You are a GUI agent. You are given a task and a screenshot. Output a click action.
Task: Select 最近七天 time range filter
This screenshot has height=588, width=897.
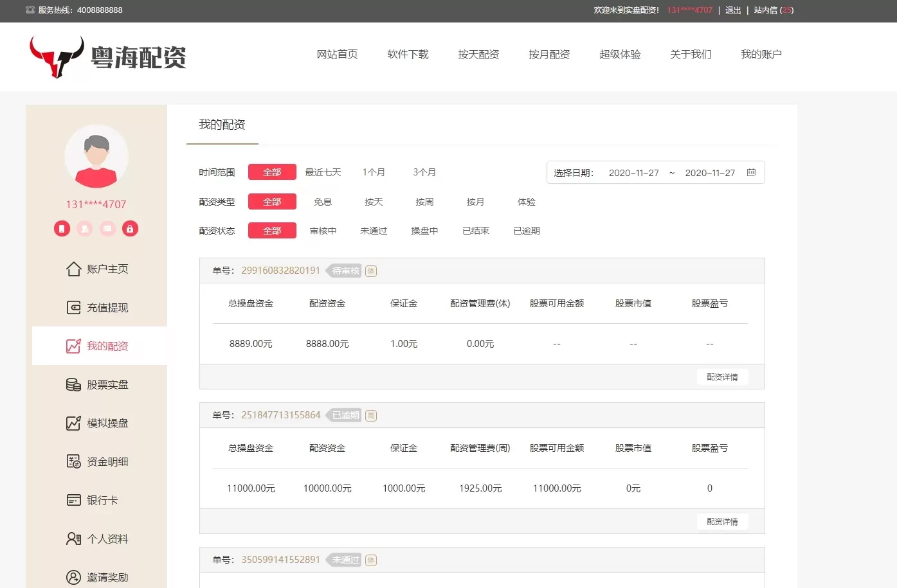coord(323,172)
